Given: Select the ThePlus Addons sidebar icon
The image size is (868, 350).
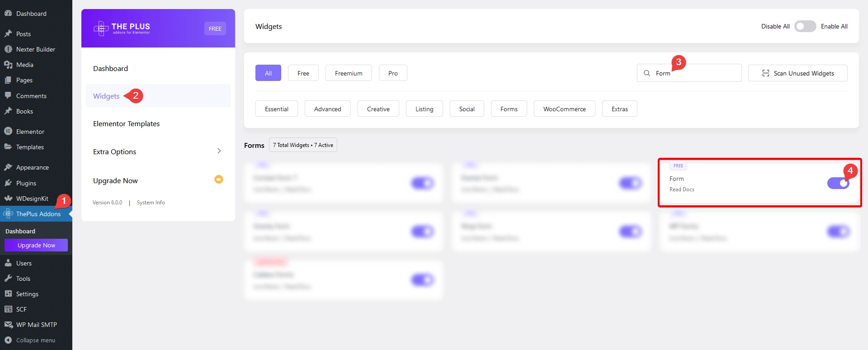Looking at the screenshot, I should (x=8, y=214).
